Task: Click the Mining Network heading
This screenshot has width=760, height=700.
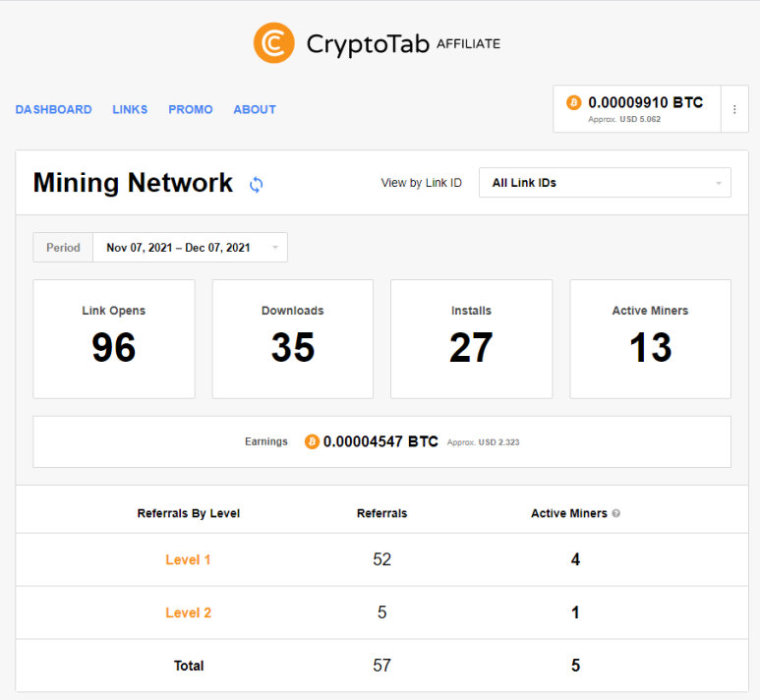Action: click(133, 183)
